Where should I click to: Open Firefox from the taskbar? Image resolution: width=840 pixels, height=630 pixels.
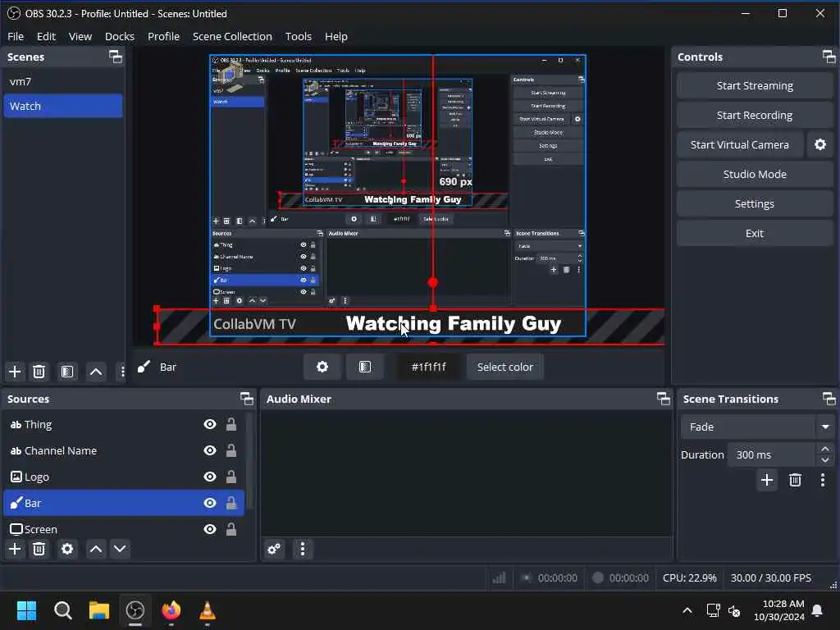171,610
